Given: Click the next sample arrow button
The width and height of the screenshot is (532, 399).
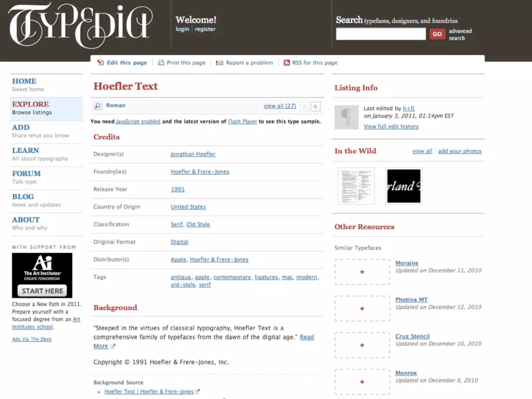Looking at the screenshot, I should (x=316, y=106).
